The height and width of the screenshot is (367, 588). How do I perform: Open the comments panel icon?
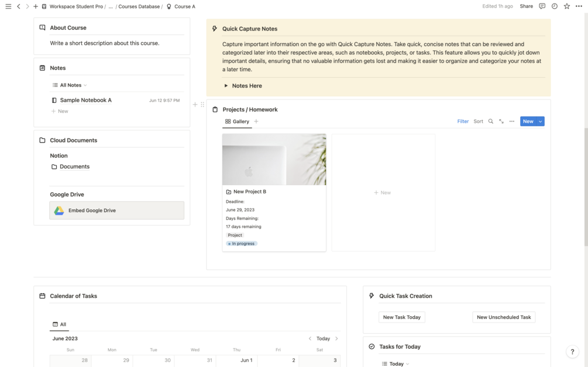click(542, 6)
